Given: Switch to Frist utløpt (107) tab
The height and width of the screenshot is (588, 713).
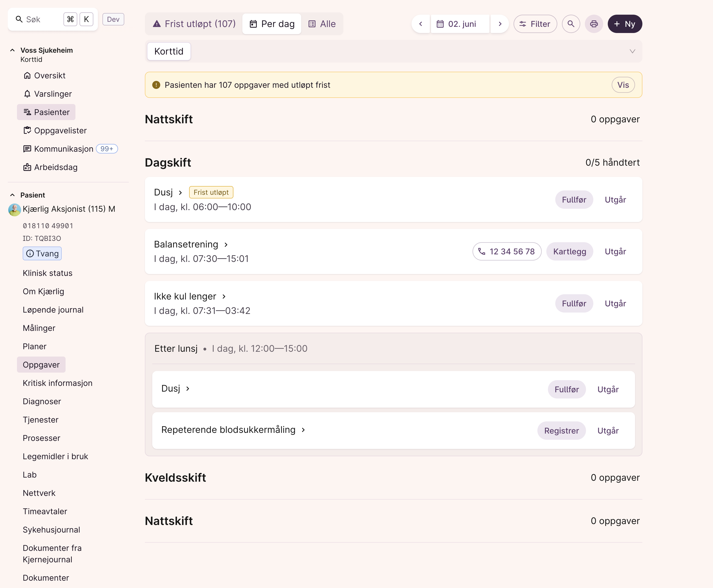Looking at the screenshot, I should tap(194, 24).
